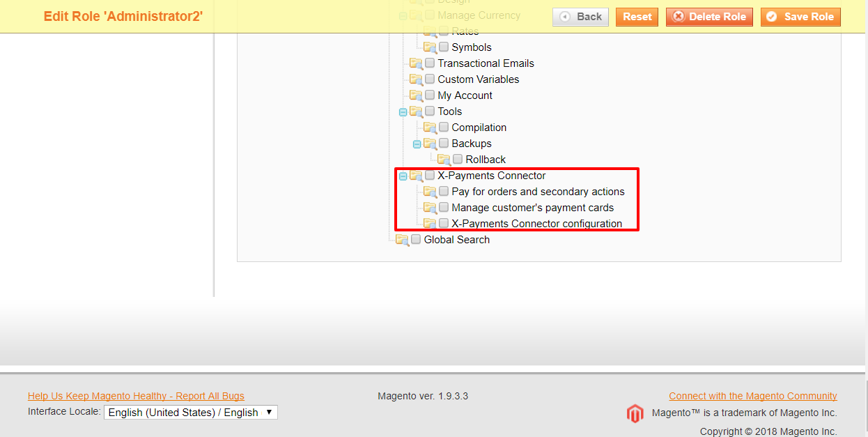Tick the My Account checkbox
Viewport: 868px width, 437px height.
pos(430,95)
